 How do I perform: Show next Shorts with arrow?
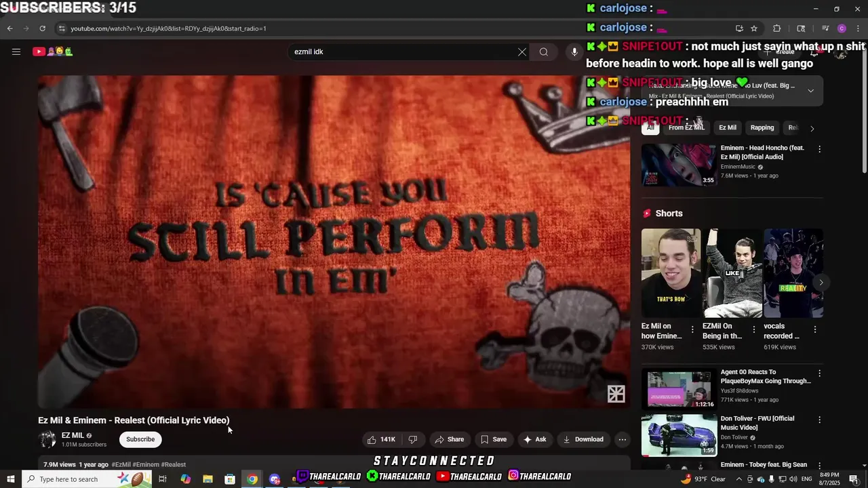point(821,282)
